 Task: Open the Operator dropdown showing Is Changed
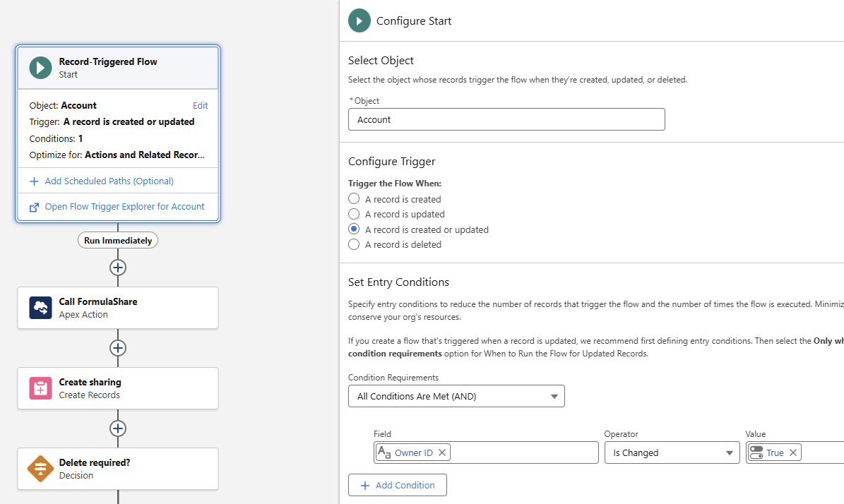(672, 452)
